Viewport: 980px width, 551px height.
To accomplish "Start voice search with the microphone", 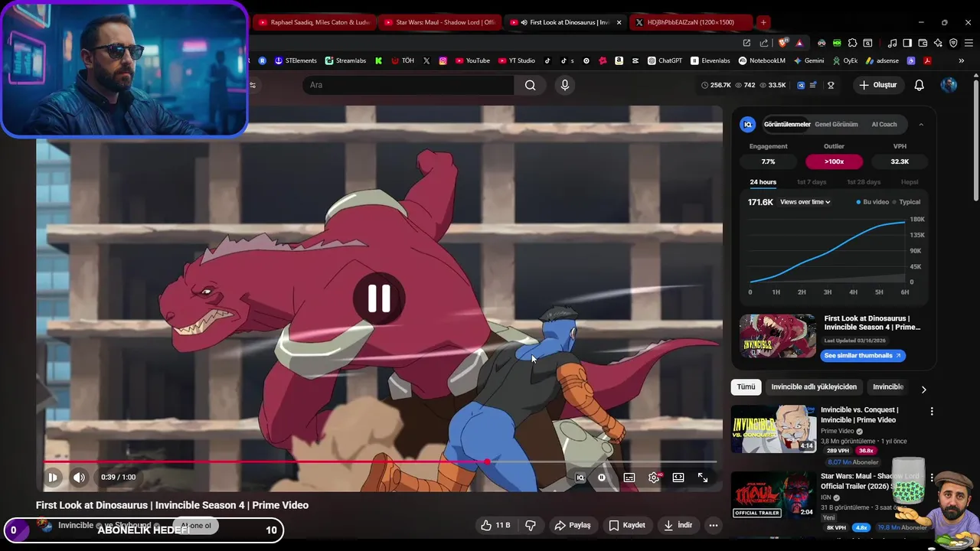I will click(565, 85).
